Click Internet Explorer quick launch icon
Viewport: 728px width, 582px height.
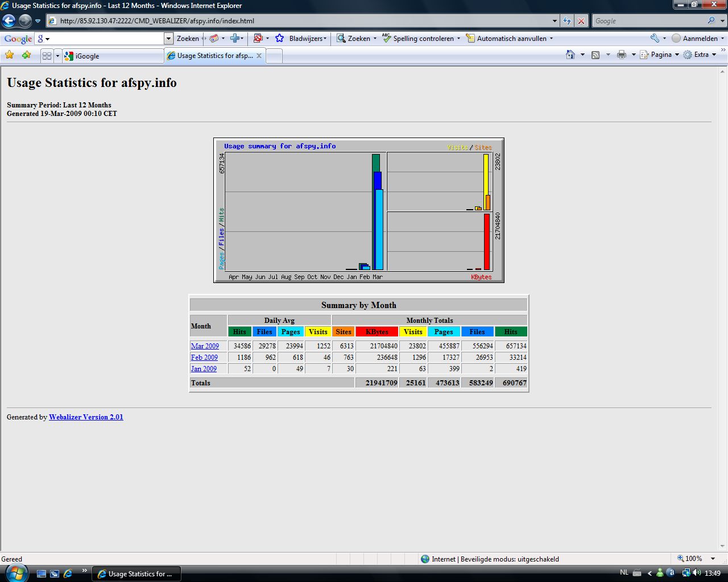coord(68,573)
